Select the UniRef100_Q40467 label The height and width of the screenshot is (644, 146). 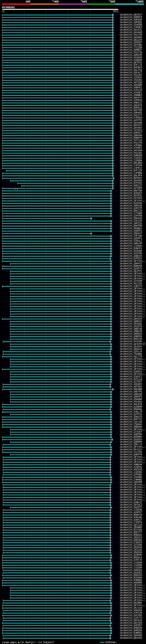[131, 128]
